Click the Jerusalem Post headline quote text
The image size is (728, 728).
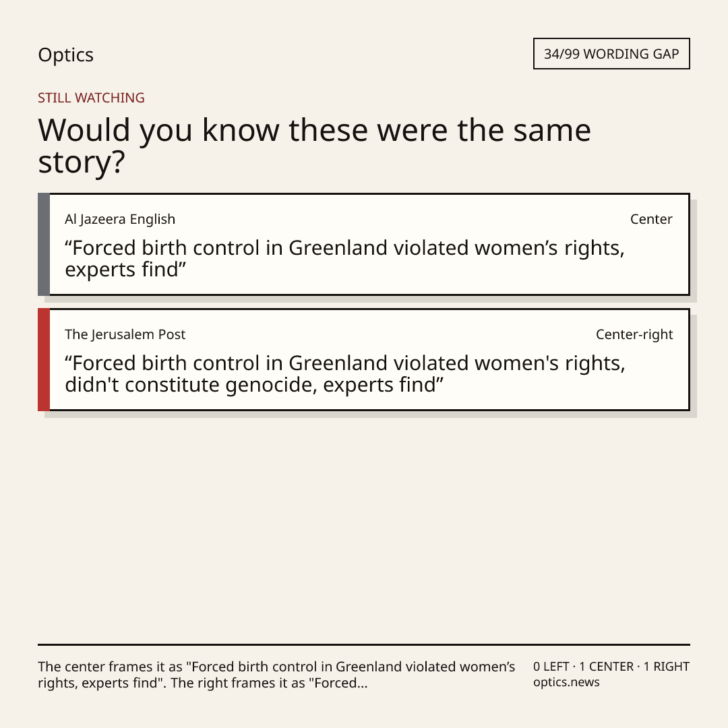click(345, 373)
